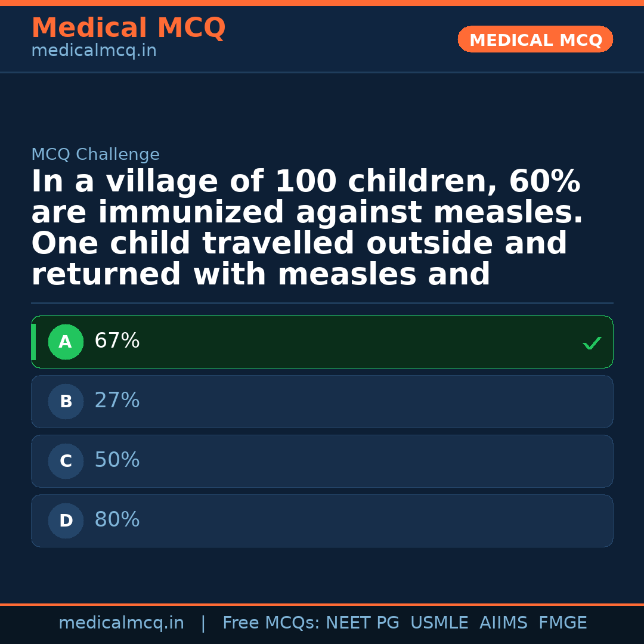Click the MCQ Challenge label
The width and height of the screenshot is (644, 644).
coord(95,155)
